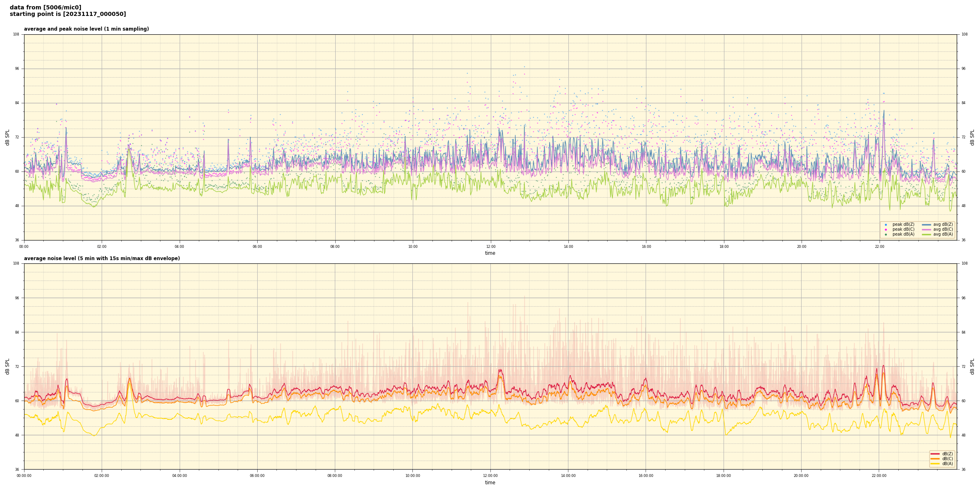Click the peak dB(Z) legend dot marker
980x490 pixels.
(x=886, y=225)
